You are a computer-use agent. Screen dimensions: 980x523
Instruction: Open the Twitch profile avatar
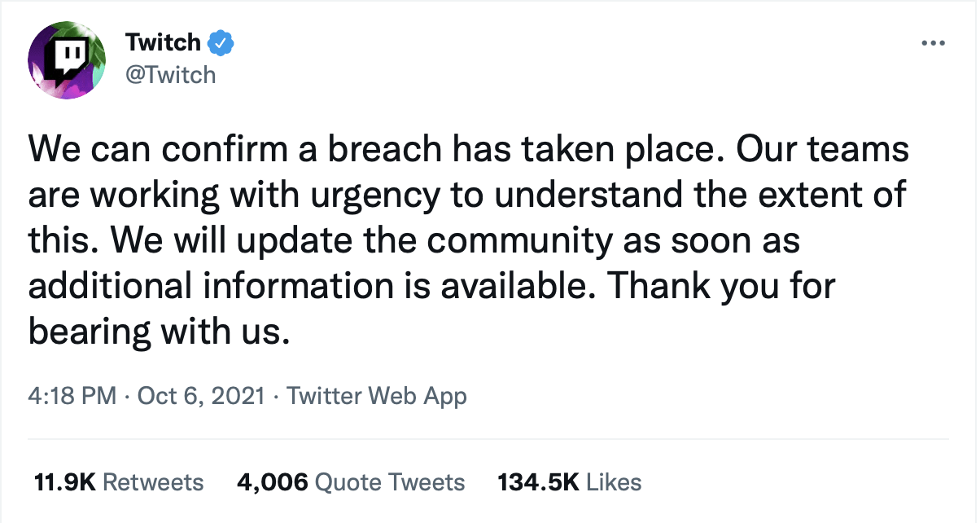pyautogui.click(x=67, y=60)
